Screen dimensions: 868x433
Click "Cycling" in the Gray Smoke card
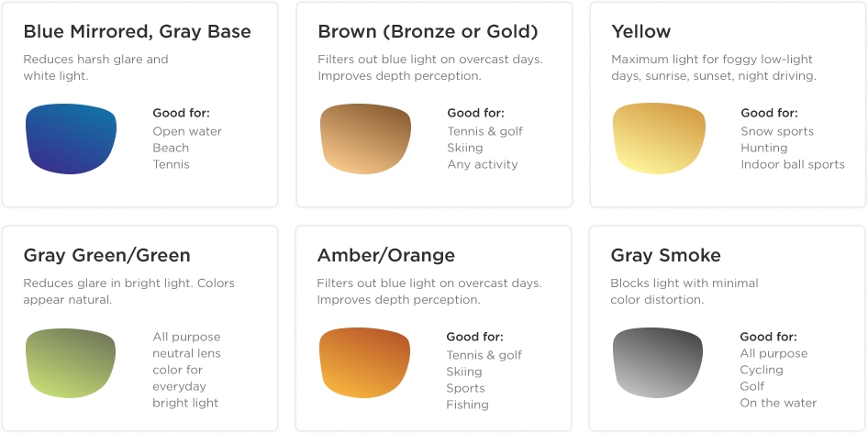pyautogui.click(x=762, y=370)
